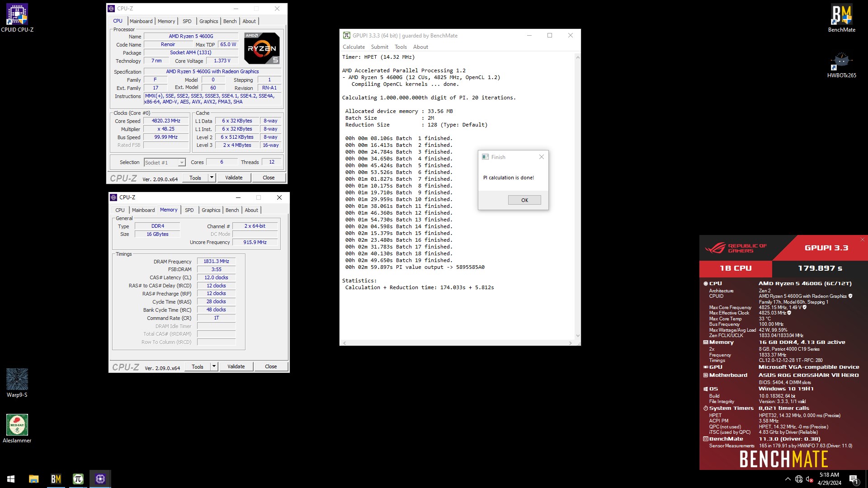
Task: Click the Core Speed 4820.23 MHz value
Action: tap(166, 121)
